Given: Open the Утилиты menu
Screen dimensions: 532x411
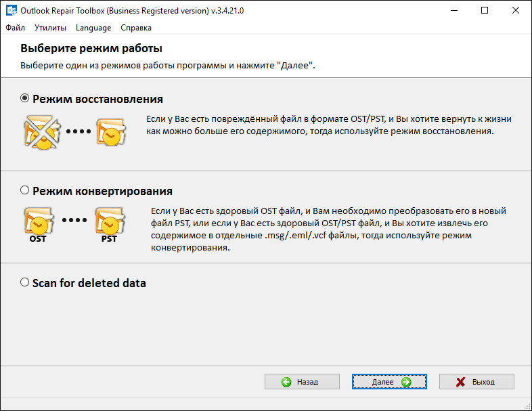Looking at the screenshot, I should pos(50,28).
